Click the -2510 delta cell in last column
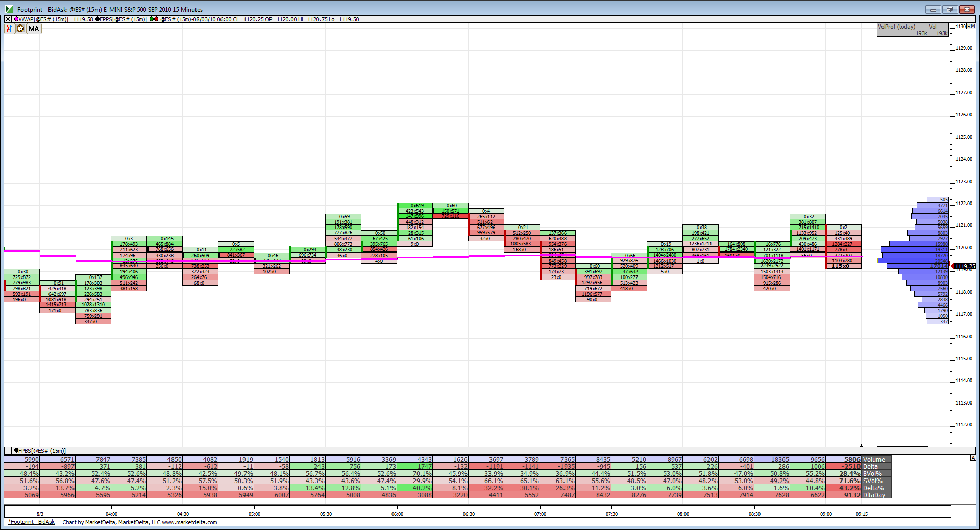Image resolution: width=980 pixels, height=530 pixels. coord(844,467)
